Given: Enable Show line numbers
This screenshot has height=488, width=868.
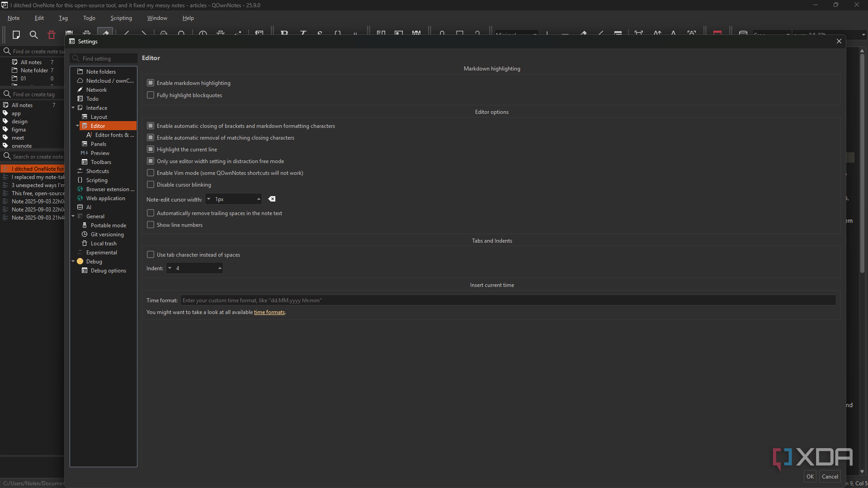Looking at the screenshot, I should pyautogui.click(x=151, y=225).
